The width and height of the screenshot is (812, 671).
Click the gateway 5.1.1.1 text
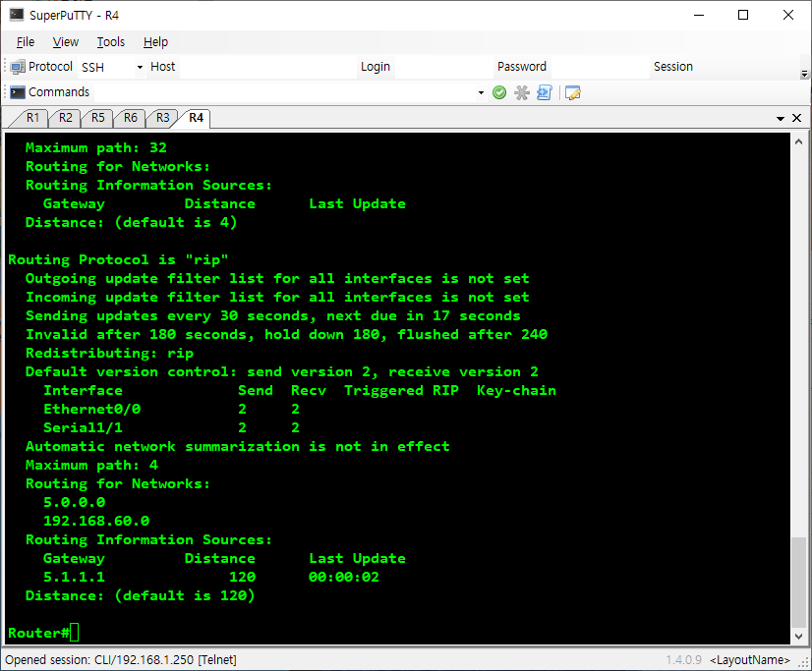coord(74,577)
